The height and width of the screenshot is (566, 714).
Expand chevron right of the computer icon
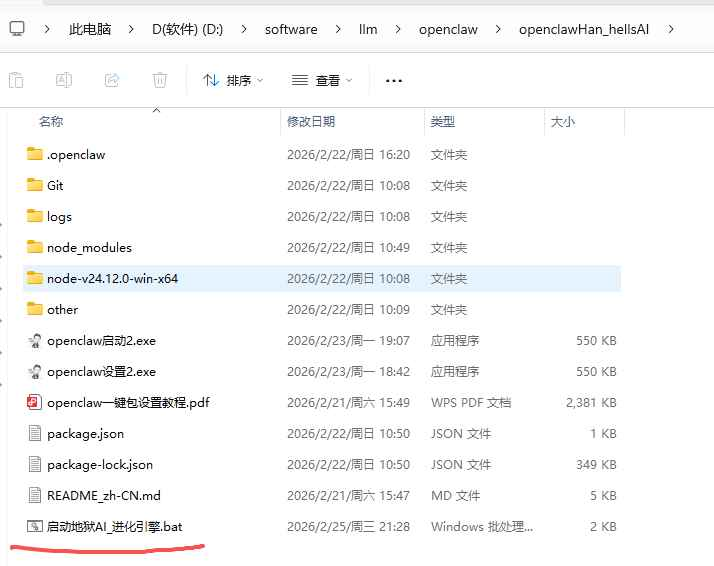(46, 29)
